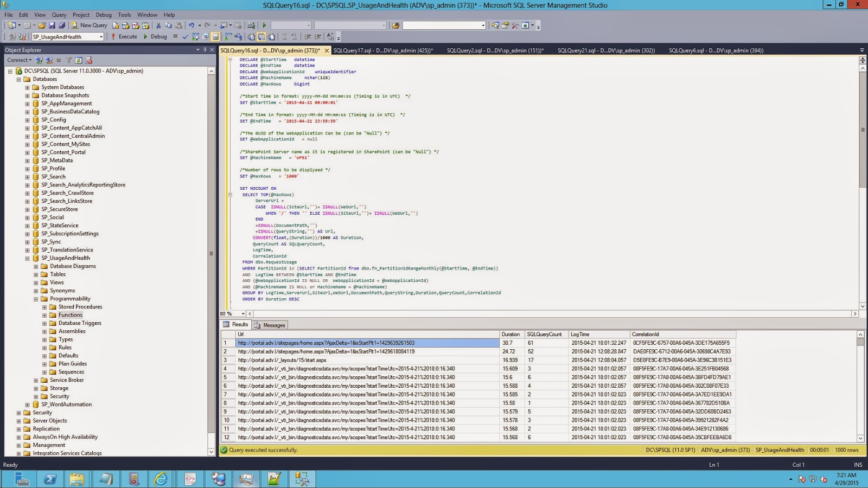
Task: Click the New Query button
Action: (x=90, y=25)
